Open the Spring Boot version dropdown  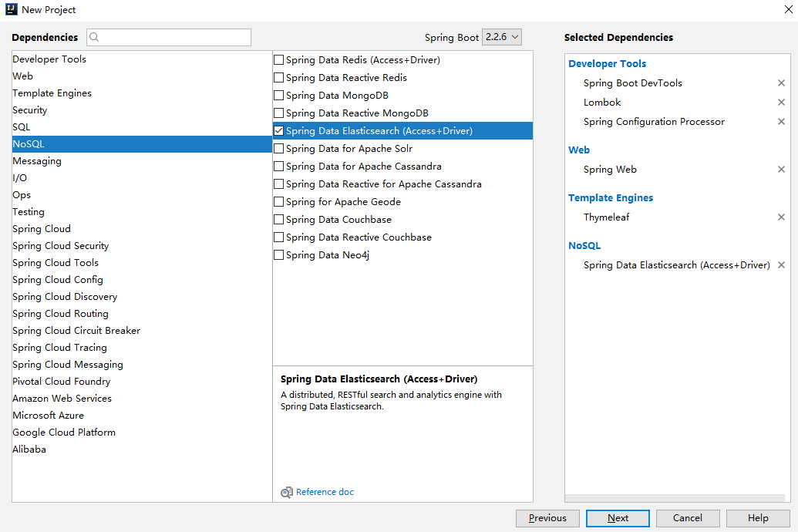point(501,37)
